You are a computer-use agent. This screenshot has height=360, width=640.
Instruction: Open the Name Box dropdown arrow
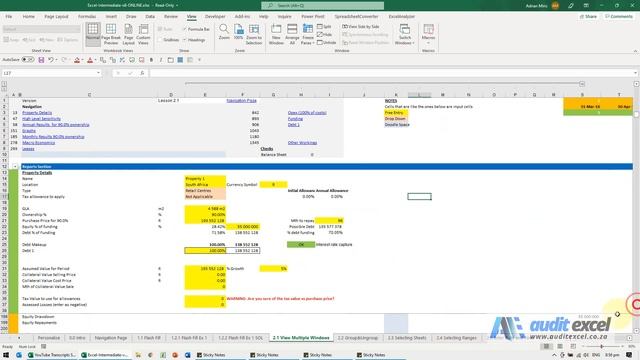(98, 73)
